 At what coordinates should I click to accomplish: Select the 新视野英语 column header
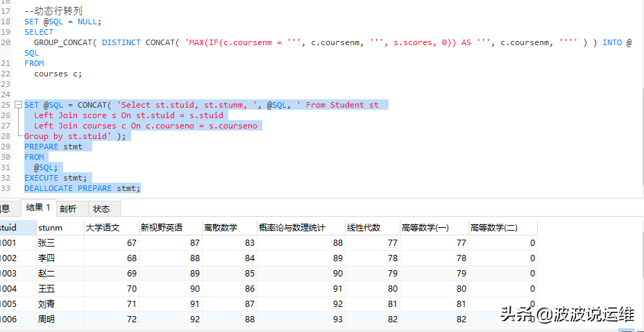click(x=171, y=228)
